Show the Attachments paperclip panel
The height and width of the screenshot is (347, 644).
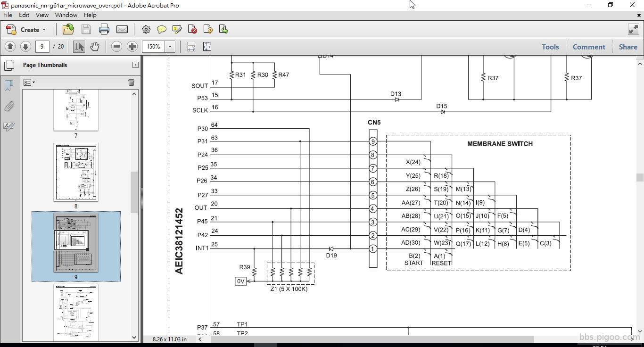[9, 106]
